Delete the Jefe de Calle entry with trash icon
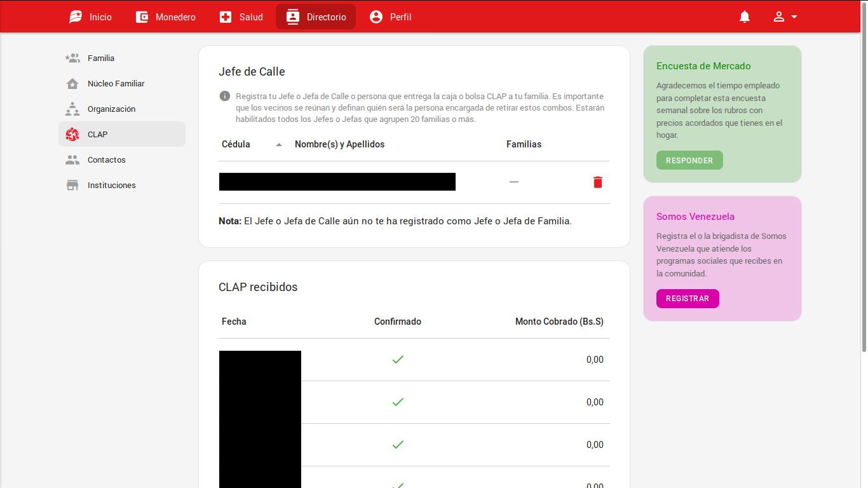The image size is (868, 488). [x=597, y=182]
